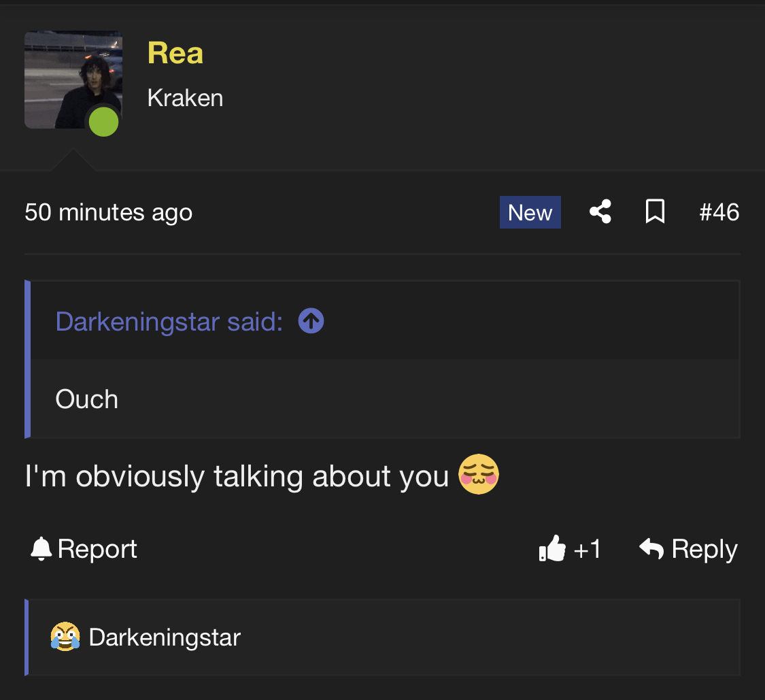Open Rea's avatar picture
765x700 pixels.
[x=68, y=75]
